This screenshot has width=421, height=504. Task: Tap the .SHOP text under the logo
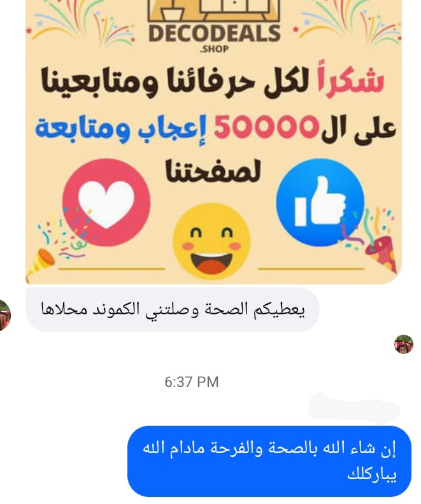pos(214,49)
